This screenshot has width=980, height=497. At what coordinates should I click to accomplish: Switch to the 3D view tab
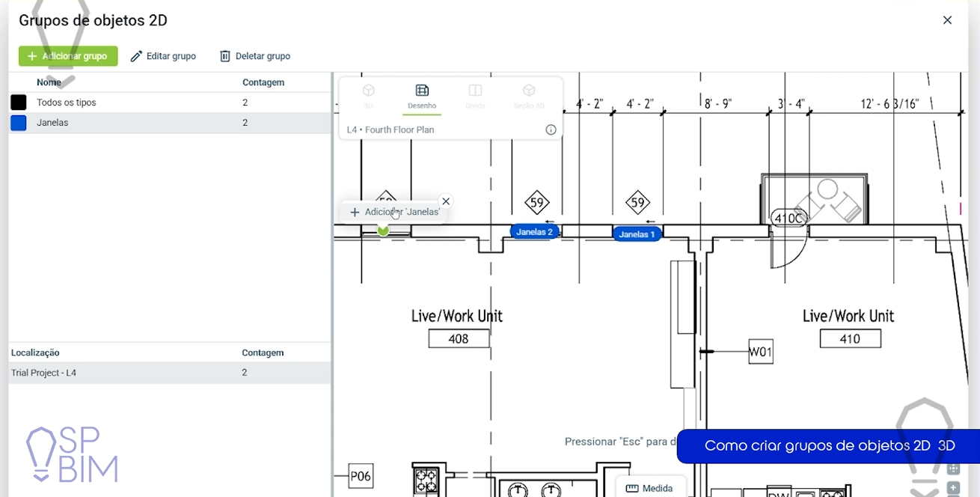(368, 96)
